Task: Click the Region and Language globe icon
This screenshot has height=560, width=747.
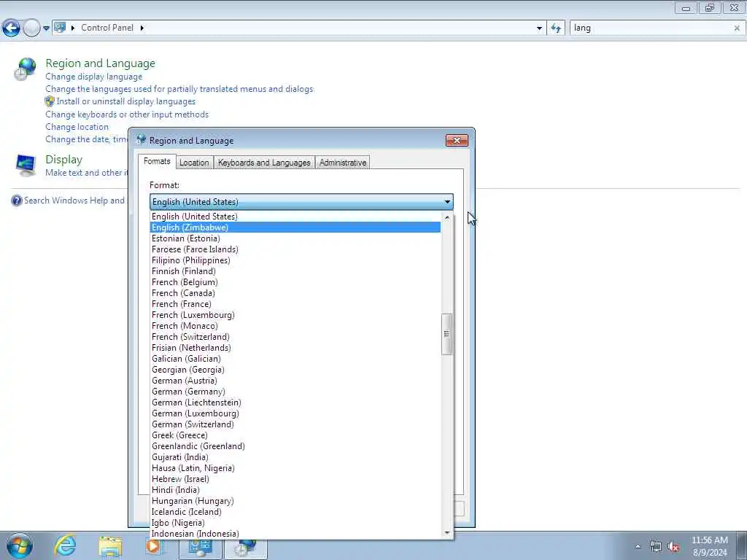Action: coord(25,69)
